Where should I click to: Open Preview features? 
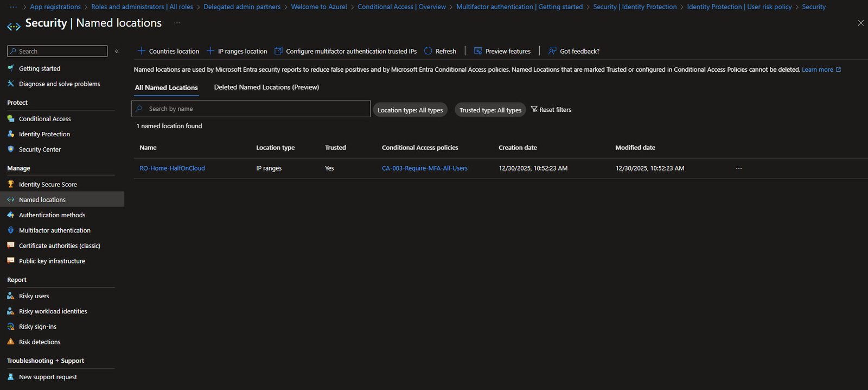pos(502,51)
